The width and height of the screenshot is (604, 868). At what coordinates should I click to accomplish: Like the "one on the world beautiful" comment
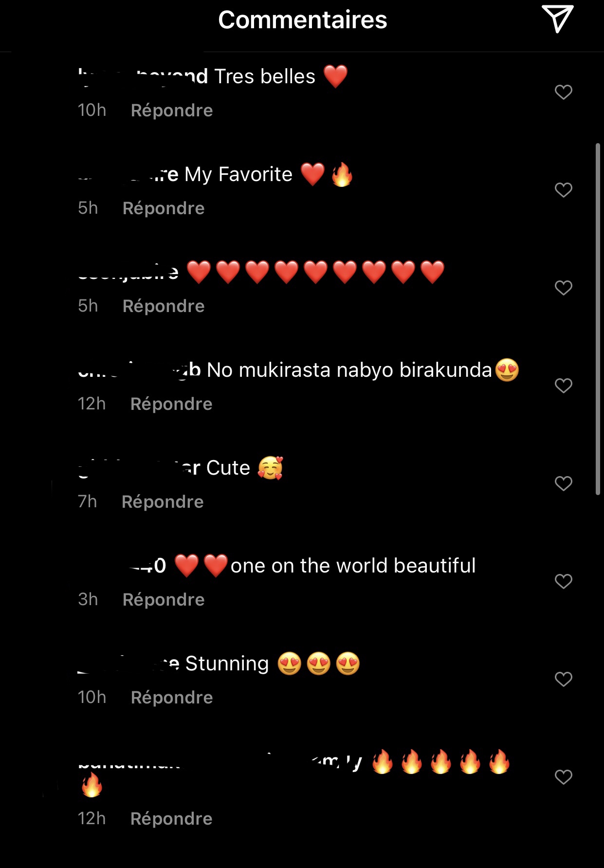564,581
